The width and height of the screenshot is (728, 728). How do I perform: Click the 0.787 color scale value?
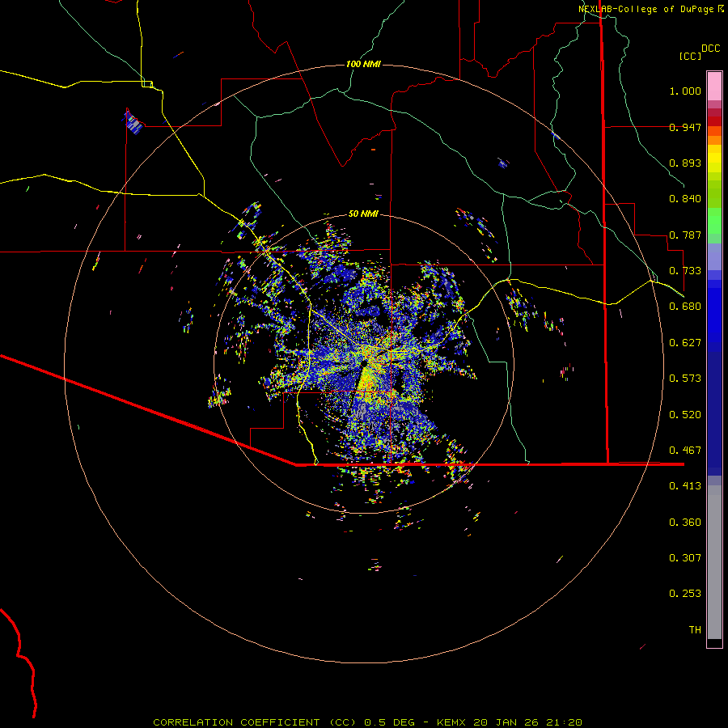tap(685, 235)
